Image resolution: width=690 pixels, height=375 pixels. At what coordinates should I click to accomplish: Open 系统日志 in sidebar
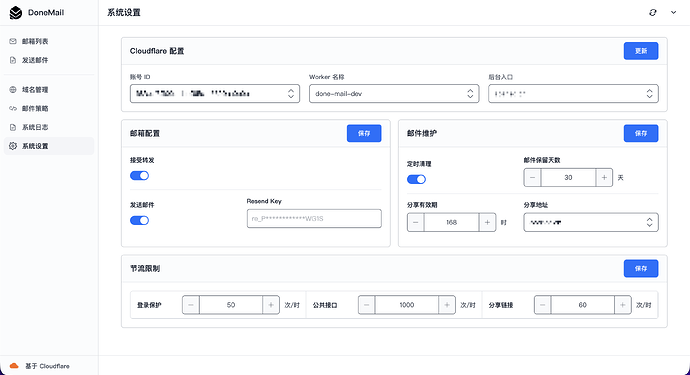(49, 127)
